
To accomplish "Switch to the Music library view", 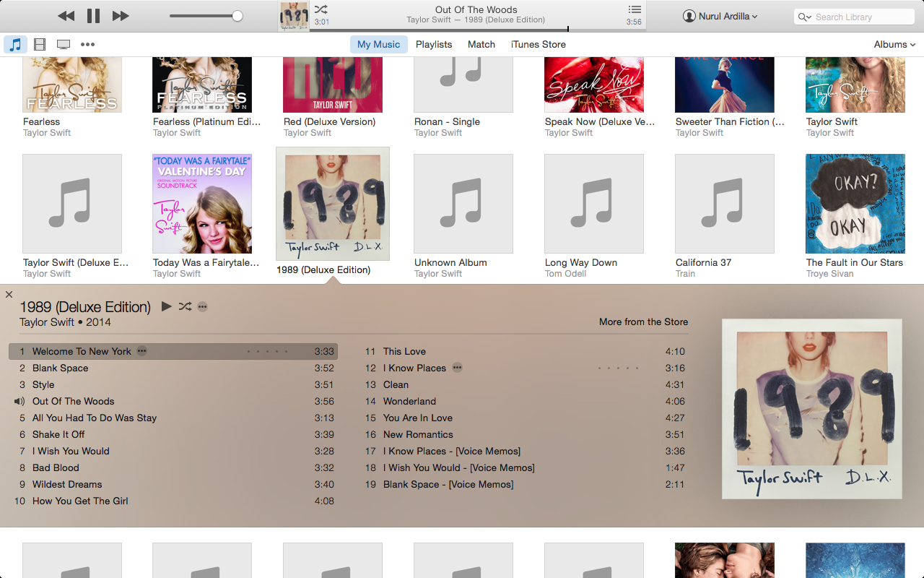I will [x=15, y=44].
